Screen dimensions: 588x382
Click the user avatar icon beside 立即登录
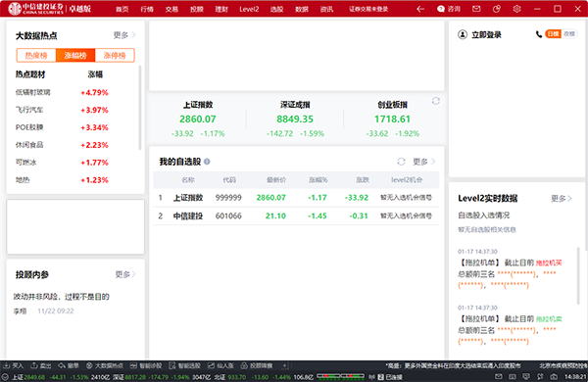click(x=463, y=34)
